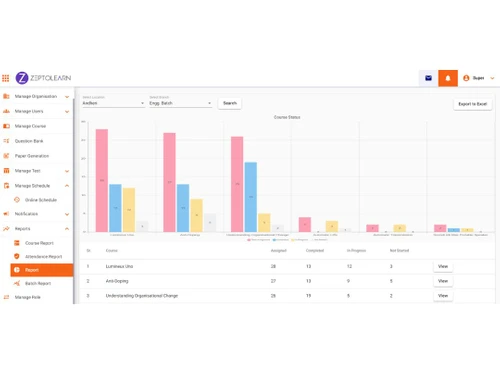Click the Manage Schedule icon

coord(6,186)
